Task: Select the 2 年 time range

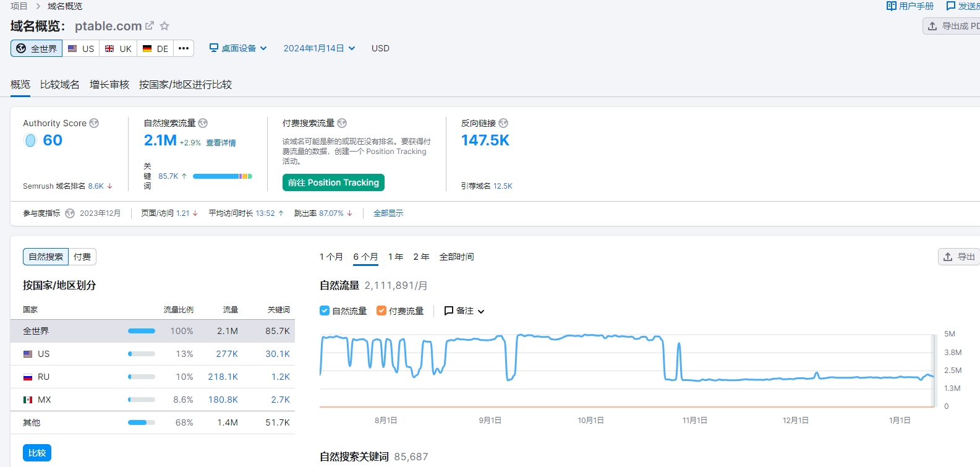Action: tap(421, 257)
